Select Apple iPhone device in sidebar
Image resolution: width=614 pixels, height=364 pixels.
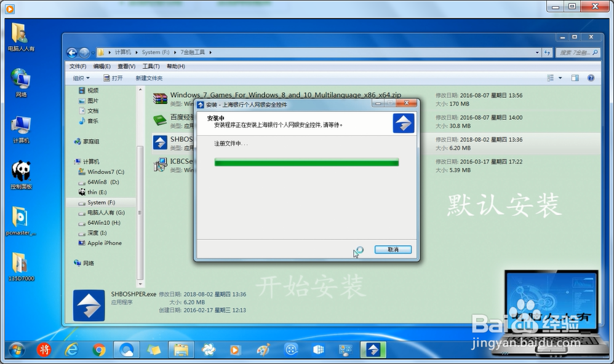(100, 243)
